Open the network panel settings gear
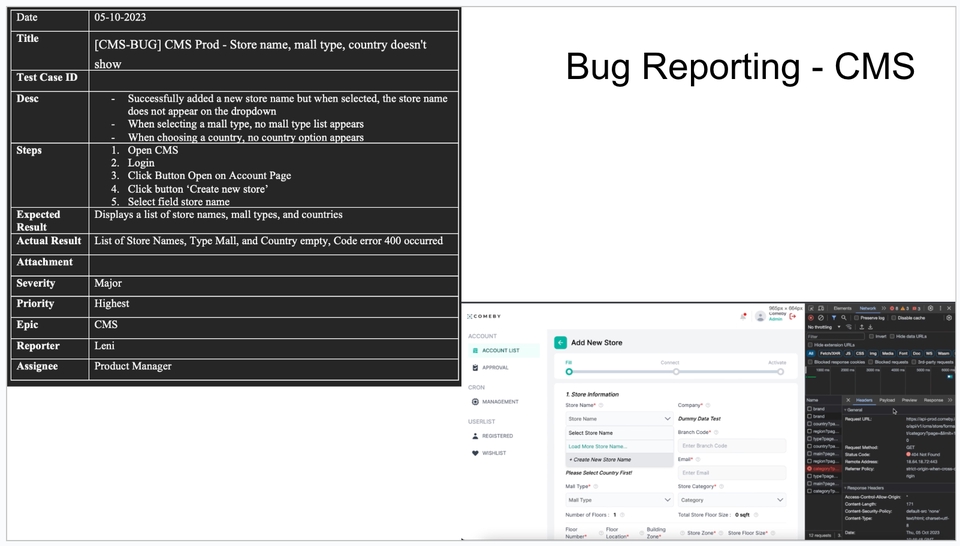 coord(949,318)
